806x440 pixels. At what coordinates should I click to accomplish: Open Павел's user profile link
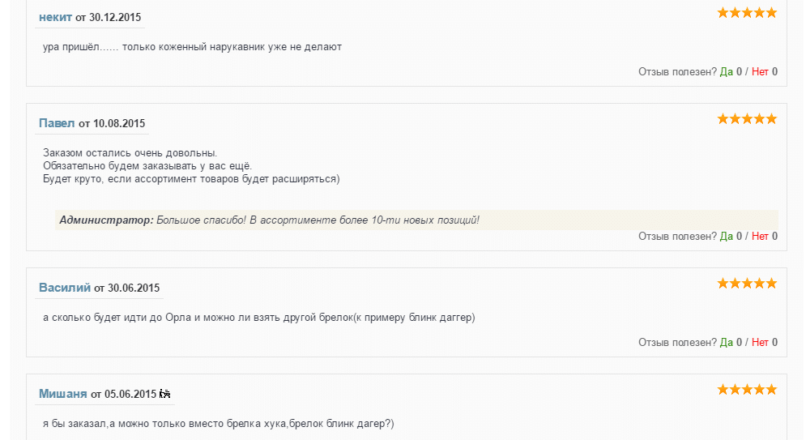coord(57,123)
